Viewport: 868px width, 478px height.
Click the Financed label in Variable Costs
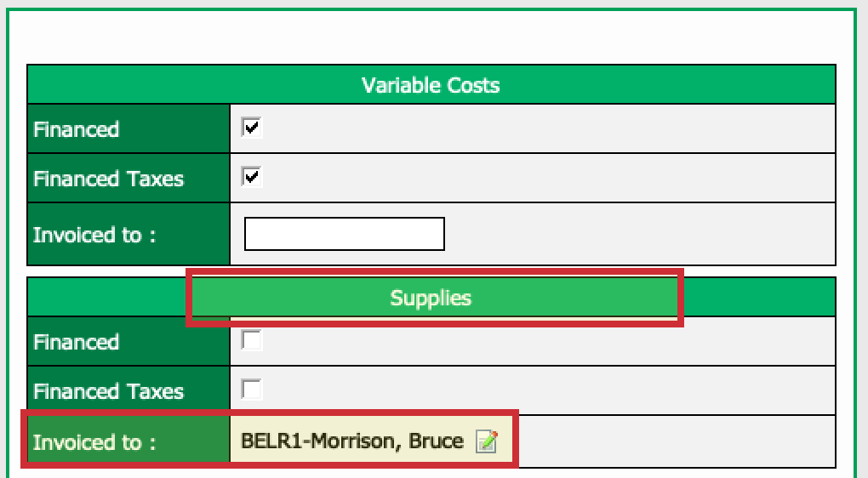[77, 129]
